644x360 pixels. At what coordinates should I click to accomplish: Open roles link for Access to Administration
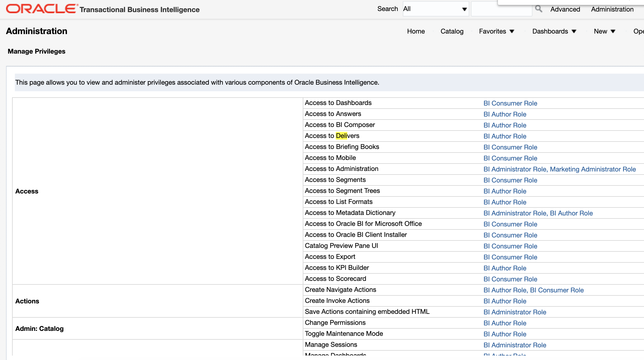tap(560, 169)
